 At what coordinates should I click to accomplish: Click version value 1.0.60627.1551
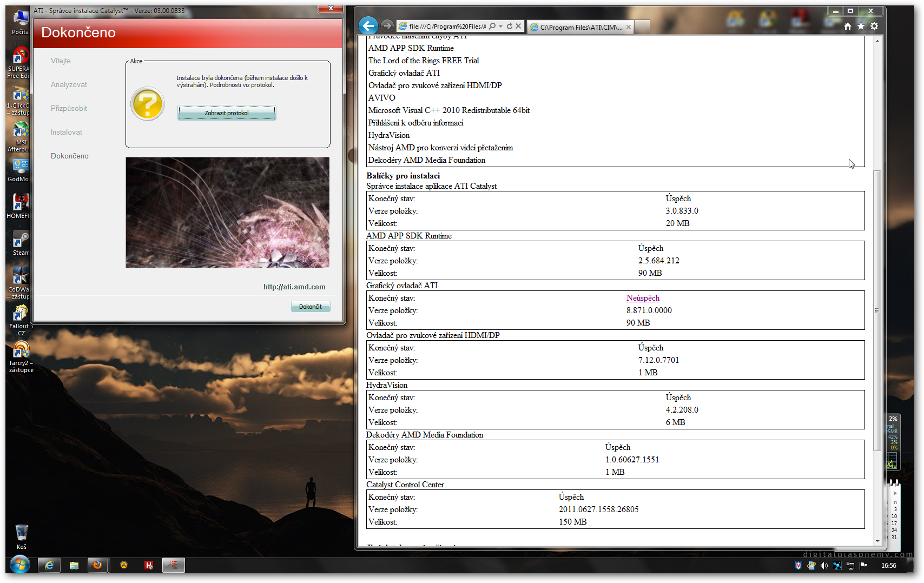click(632, 460)
